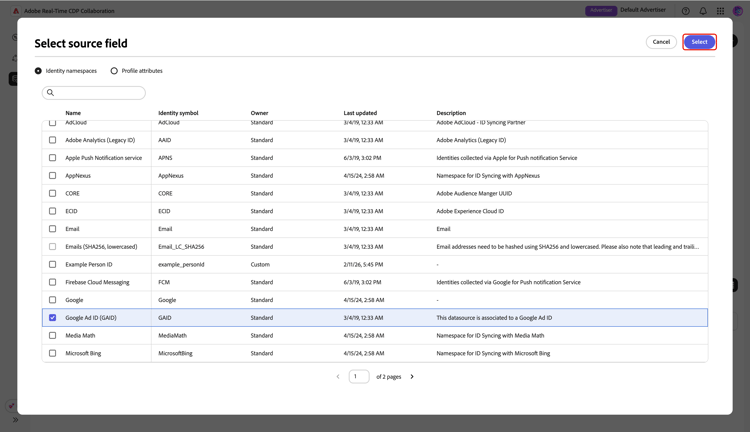The width and height of the screenshot is (750, 432).
Task: Click the page number input box
Action: click(x=359, y=377)
